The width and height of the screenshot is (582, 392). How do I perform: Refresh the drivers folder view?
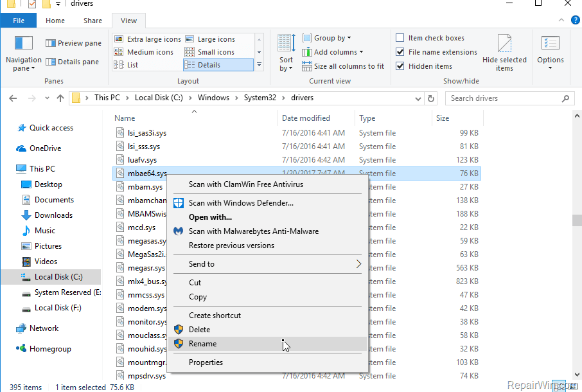[x=432, y=98]
